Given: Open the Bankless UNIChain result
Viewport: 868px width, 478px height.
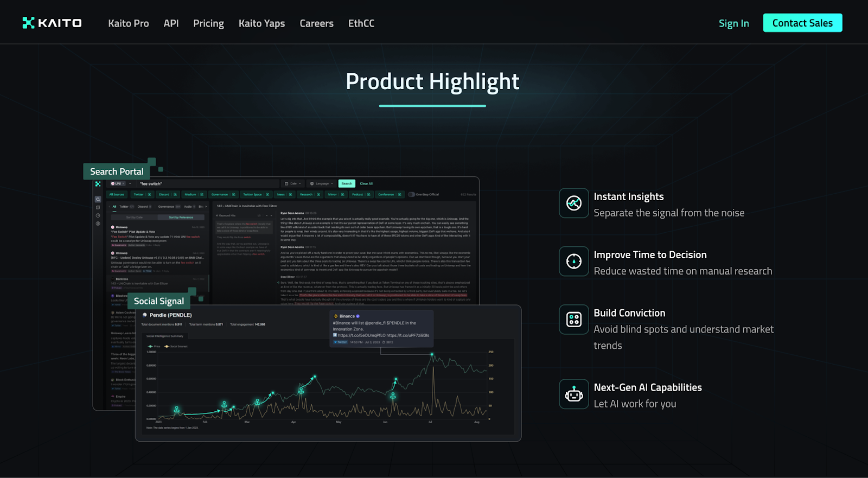Looking at the screenshot, I should coord(158,283).
